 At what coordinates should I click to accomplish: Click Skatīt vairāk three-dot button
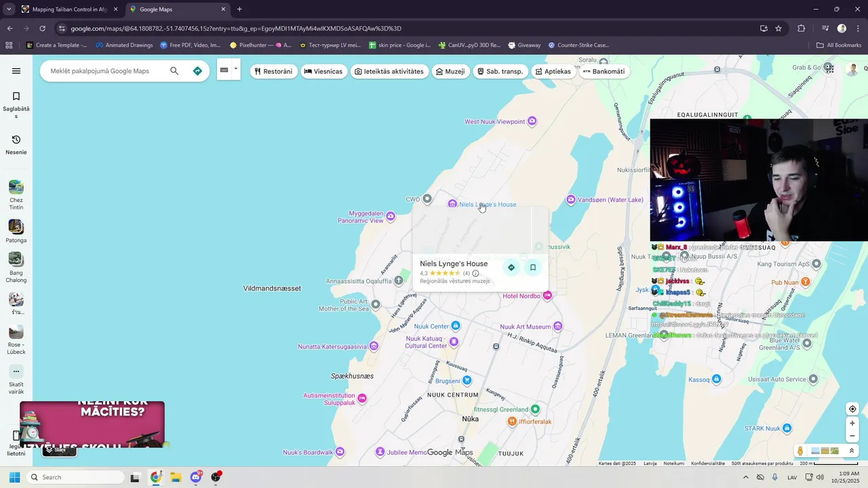(16, 371)
